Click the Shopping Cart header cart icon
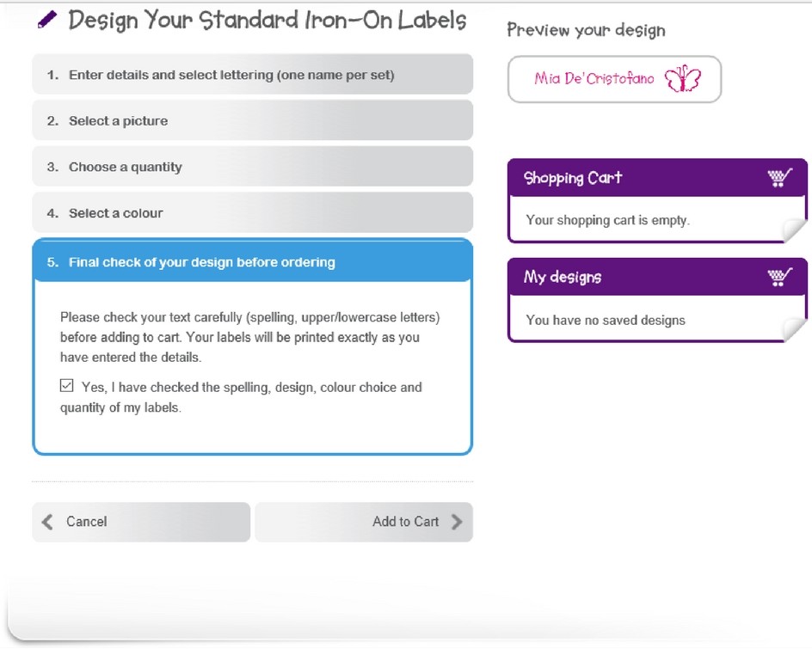 click(779, 178)
